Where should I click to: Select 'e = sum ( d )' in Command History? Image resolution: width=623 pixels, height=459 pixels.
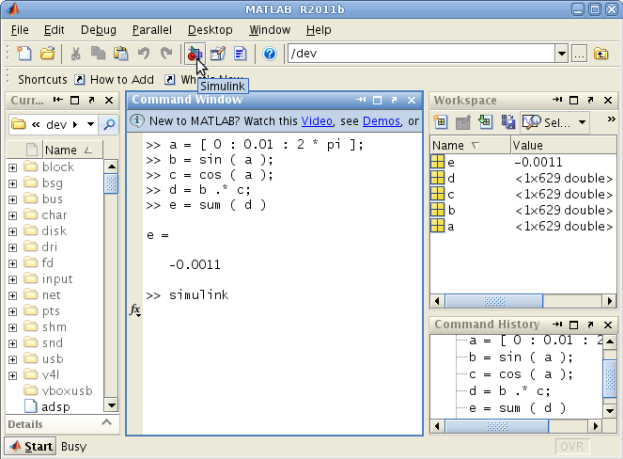point(517,408)
